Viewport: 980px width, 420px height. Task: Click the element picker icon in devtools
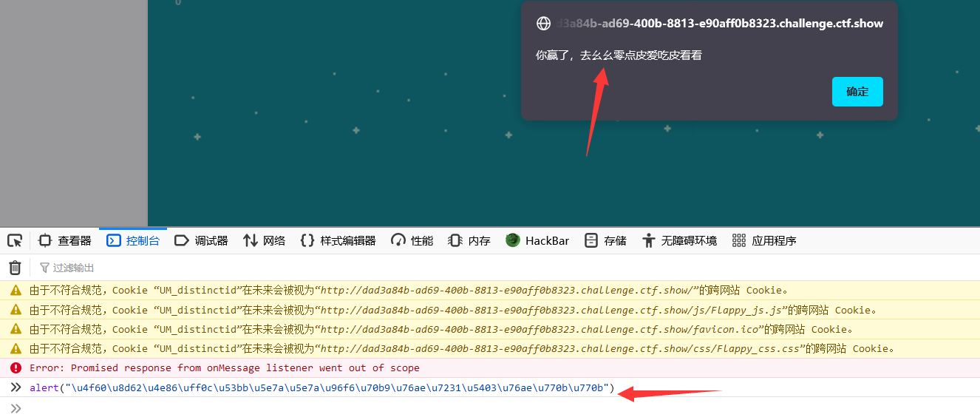15,240
